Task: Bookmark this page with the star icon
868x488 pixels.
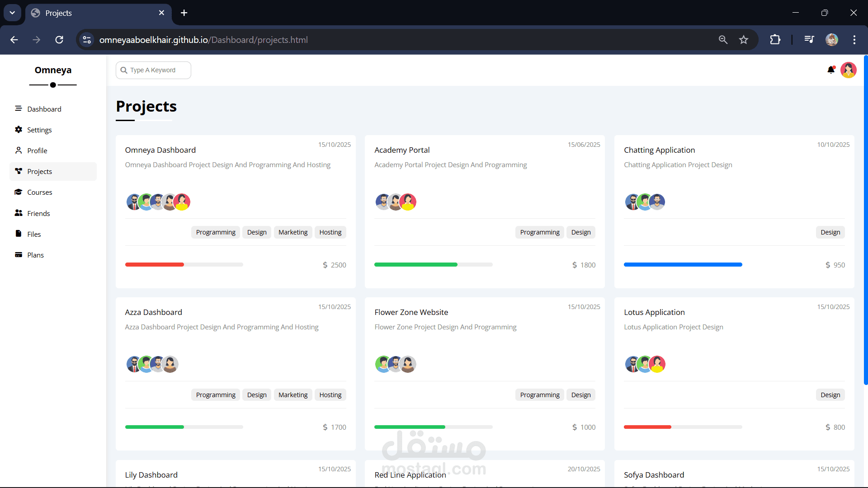Action: pyautogui.click(x=744, y=40)
